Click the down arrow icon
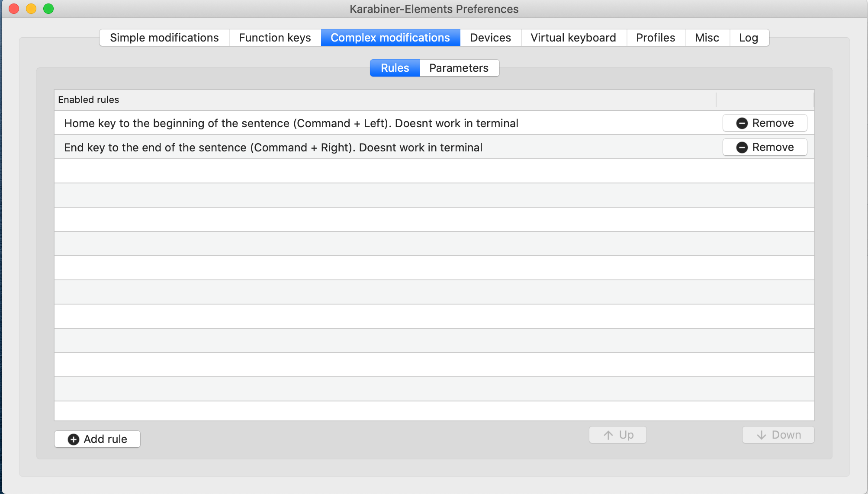 (762, 435)
